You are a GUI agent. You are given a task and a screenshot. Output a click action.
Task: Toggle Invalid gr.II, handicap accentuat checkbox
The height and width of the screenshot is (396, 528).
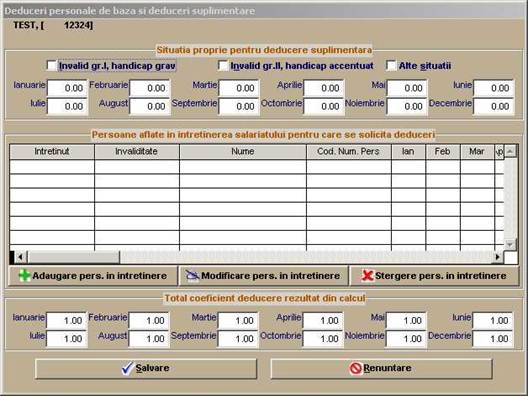223,65
